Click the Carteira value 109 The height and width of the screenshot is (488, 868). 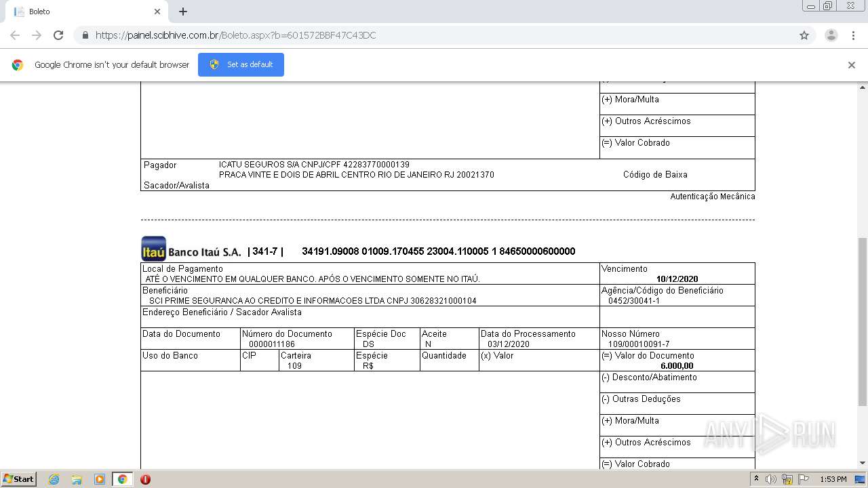click(x=294, y=366)
